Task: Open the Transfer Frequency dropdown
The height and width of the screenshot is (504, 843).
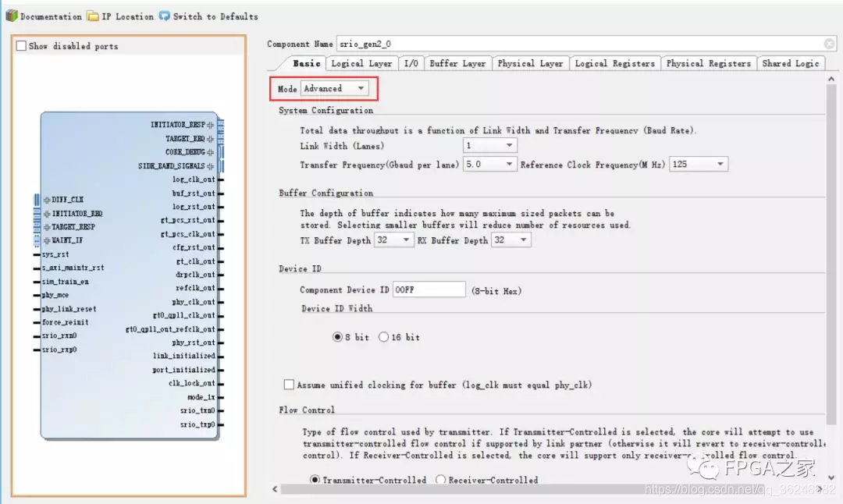Action: point(489,164)
